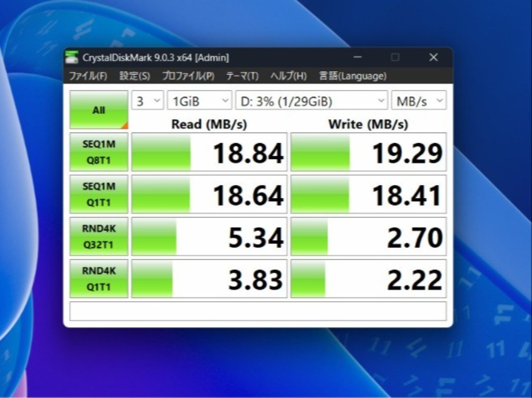Open the ファイル(F) menu

(x=88, y=76)
